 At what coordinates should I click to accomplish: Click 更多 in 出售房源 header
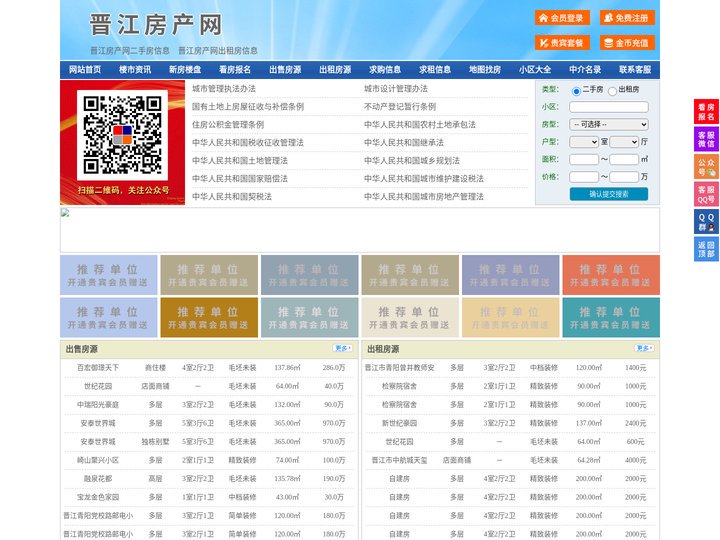click(343, 349)
